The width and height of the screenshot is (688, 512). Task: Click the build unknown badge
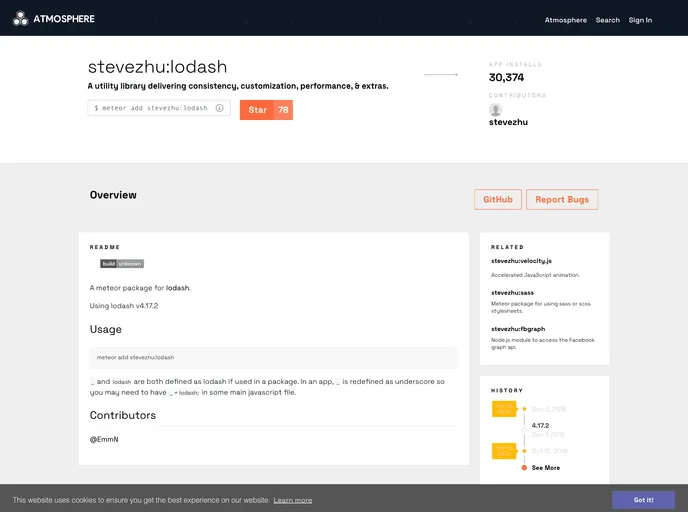(122, 264)
